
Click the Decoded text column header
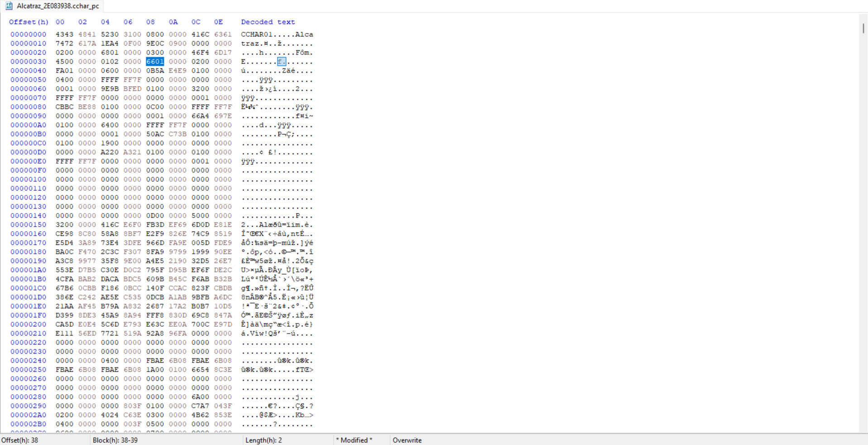click(x=268, y=22)
